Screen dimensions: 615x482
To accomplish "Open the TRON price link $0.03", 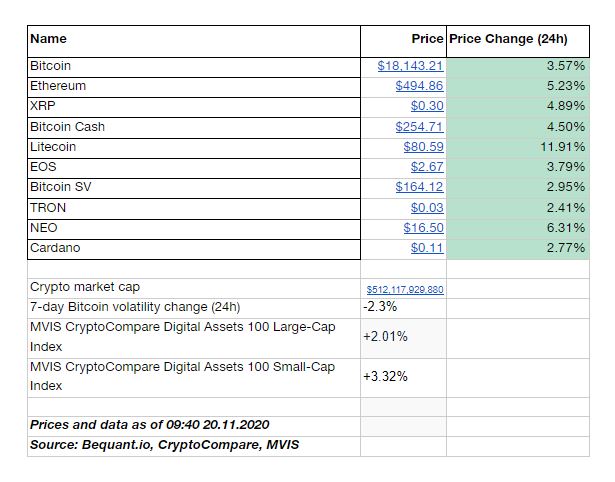I will pos(427,208).
